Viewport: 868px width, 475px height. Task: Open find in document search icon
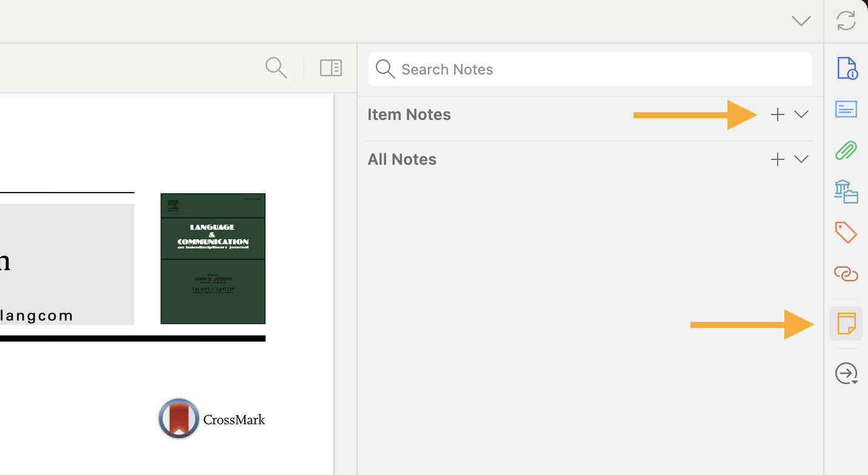[276, 68]
